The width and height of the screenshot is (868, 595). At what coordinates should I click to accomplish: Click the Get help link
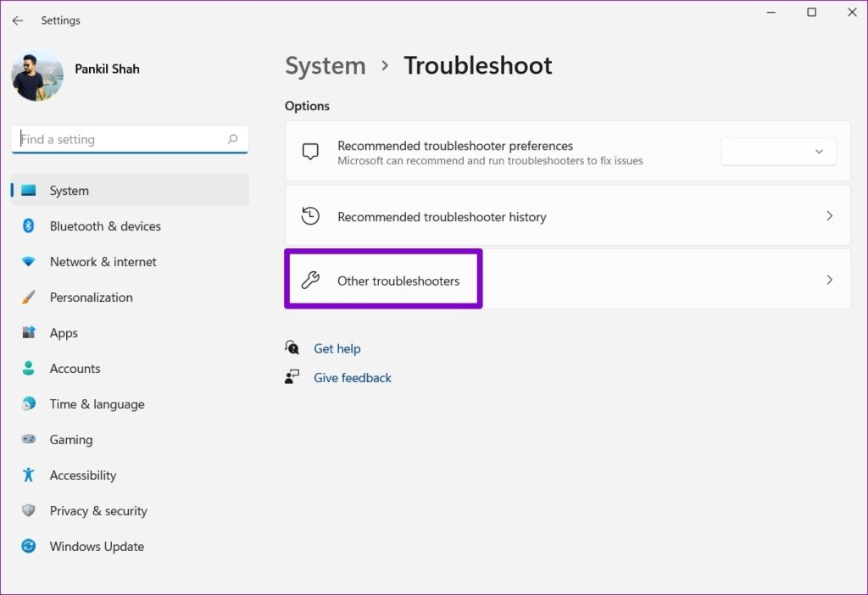click(337, 348)
